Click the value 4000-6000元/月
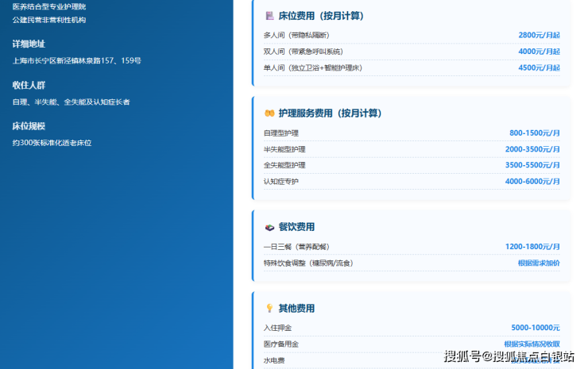The image size is (588, 369). [x=532, y=182]
